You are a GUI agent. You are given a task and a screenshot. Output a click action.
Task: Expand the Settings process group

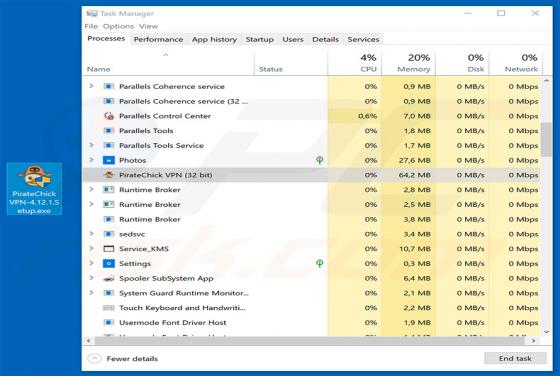(91, 263)
